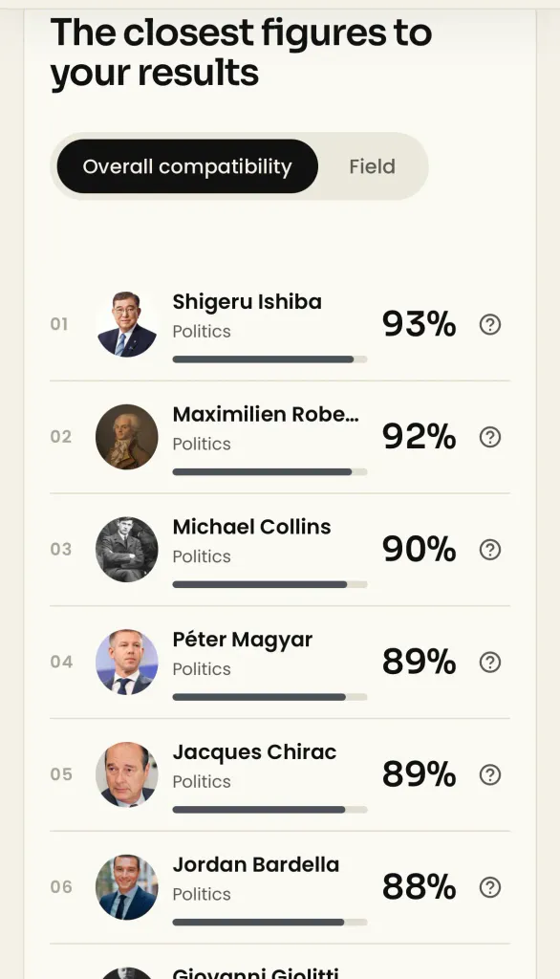Open Shigeru Ishiba's portrait thumbnail
This screenshot has width=560, height=979.
[127, 325]
